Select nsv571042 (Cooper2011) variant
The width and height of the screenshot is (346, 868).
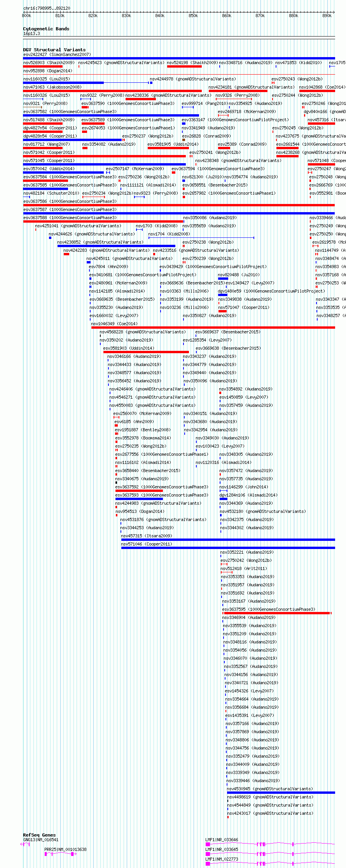49,153
